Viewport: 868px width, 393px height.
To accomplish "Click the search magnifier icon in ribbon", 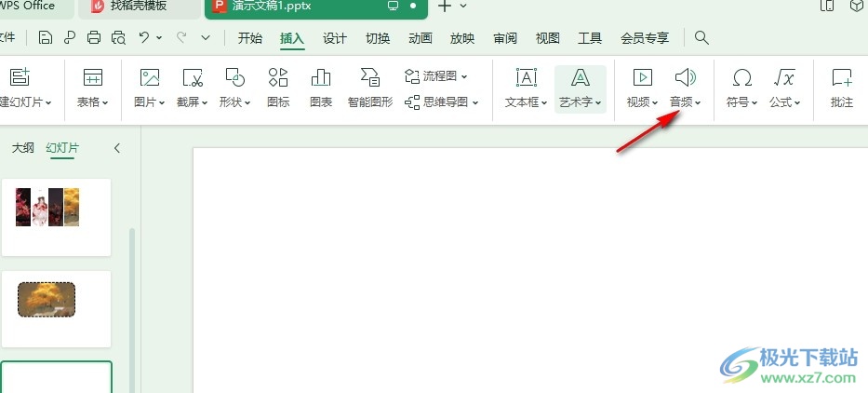I will pyautogui.click(x=701, y=37).
